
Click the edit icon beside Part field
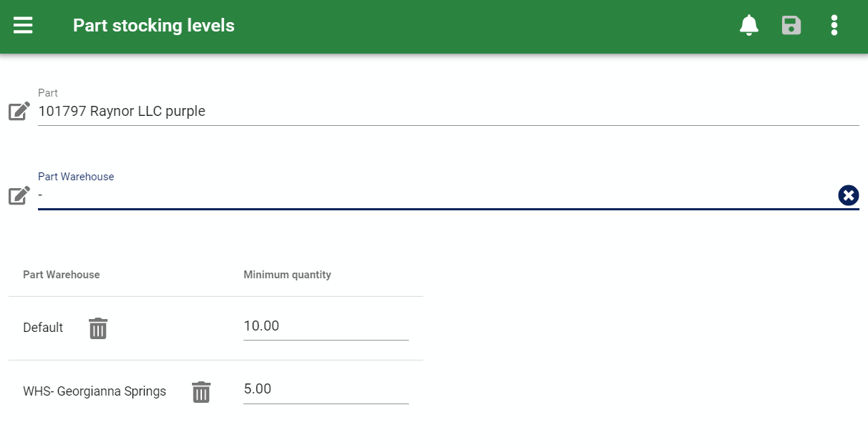(x=19, y=112)
